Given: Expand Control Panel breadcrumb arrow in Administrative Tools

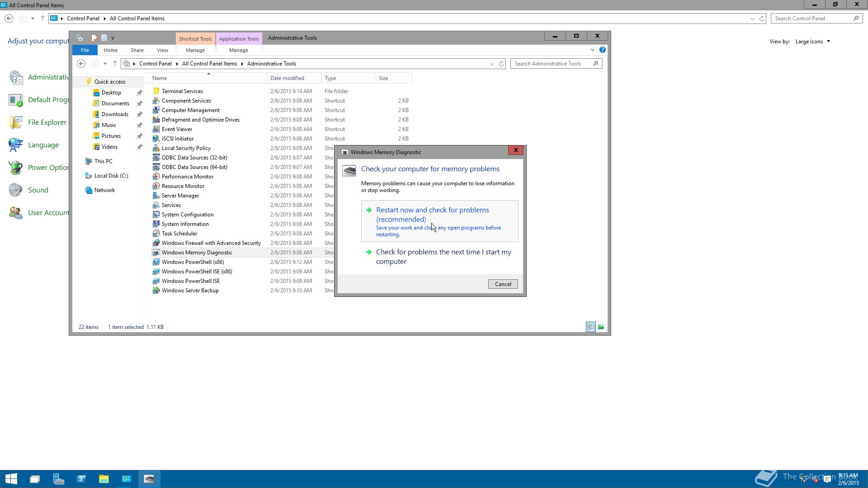Looking at the screenshot, I should coord(177,64).
